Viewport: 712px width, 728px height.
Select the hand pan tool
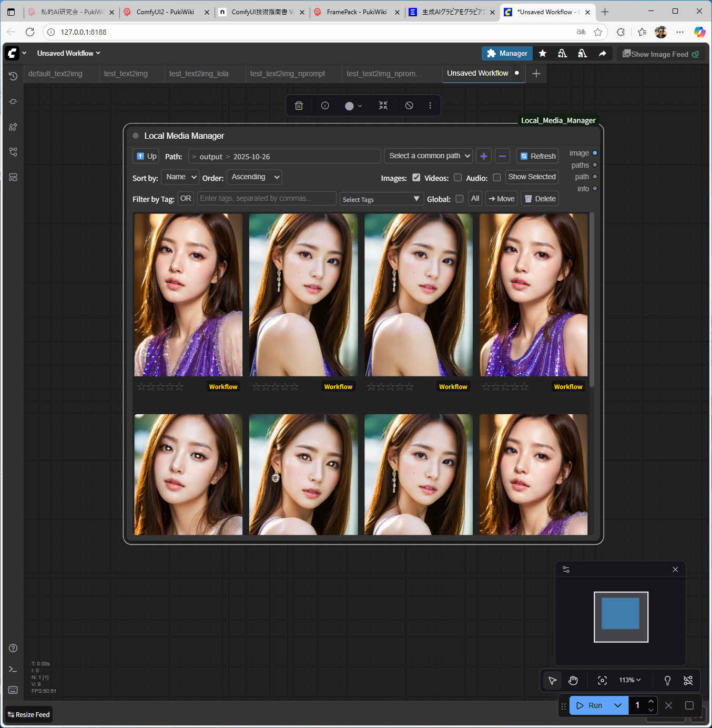[573, 681]
